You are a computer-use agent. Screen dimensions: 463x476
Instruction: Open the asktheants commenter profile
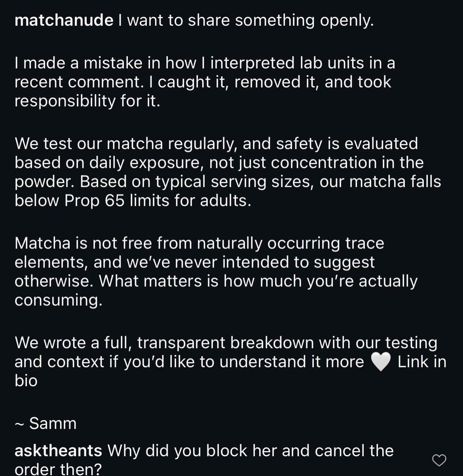point(58,451)
